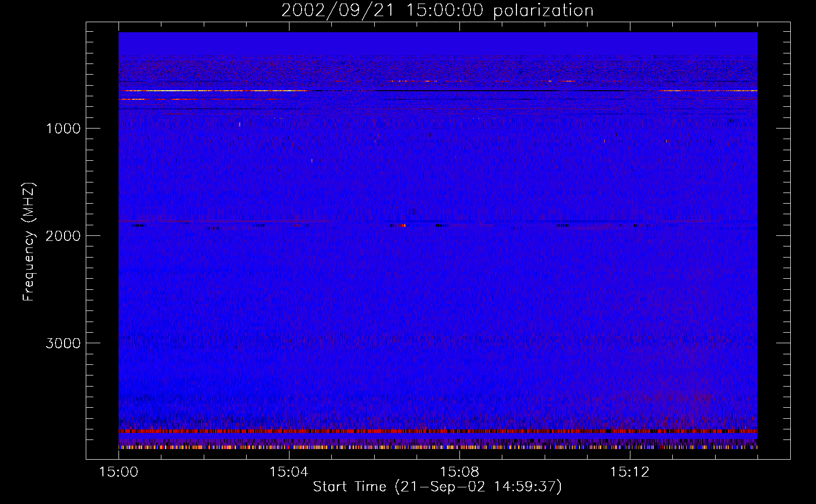Click the "2000" frequency tick label

(x=63, y=236)
